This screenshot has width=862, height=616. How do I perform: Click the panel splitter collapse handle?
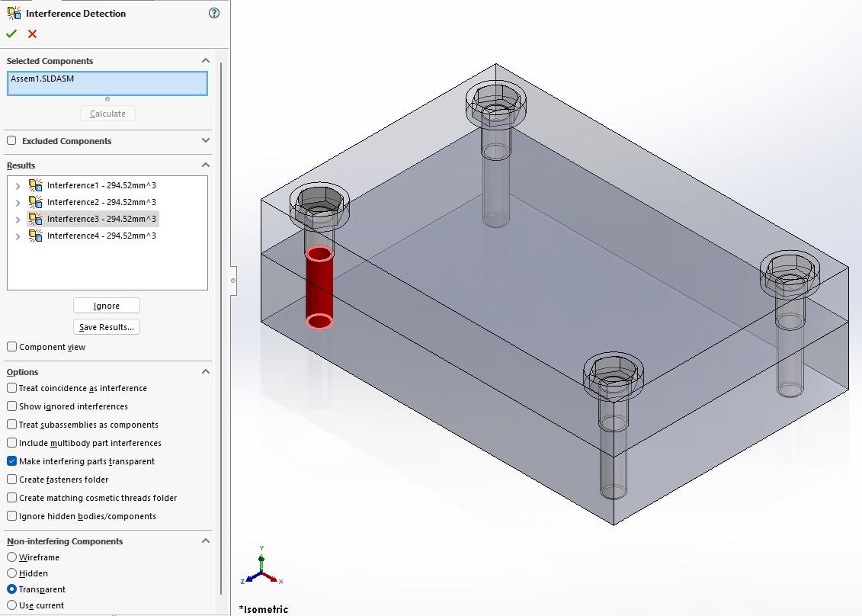click(x=233, y=281)
